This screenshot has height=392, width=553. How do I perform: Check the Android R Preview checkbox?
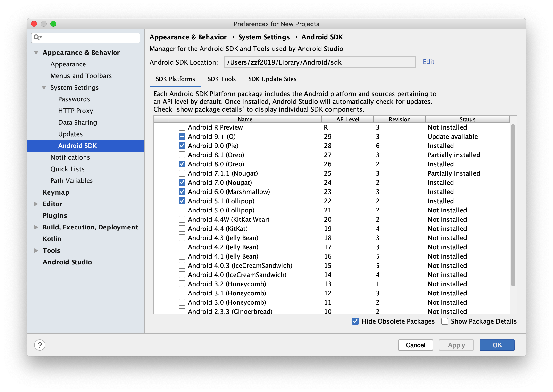(x=182, y=127)
